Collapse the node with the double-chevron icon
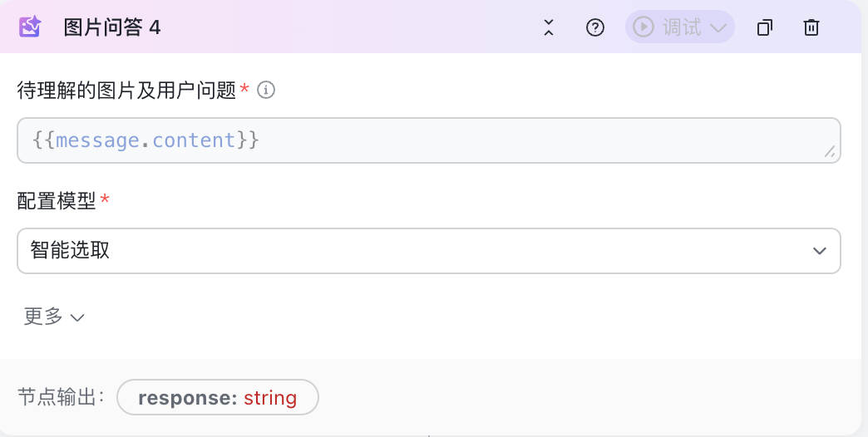868x437 pixels. click(549, 27)
